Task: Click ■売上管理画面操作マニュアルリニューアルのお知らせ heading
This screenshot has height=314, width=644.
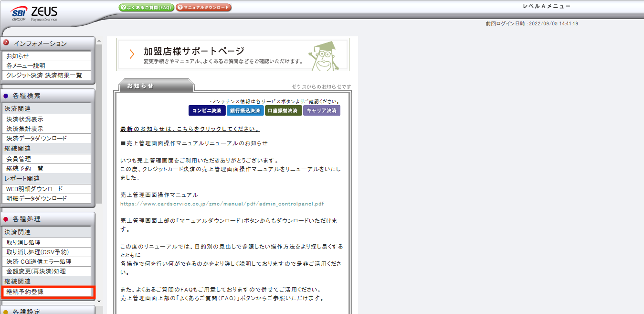Action: click(194, 143)
